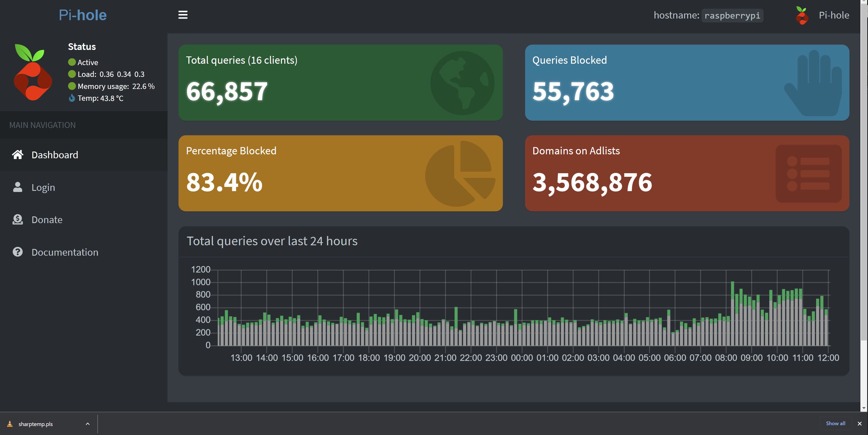Click the Percentage Blocked card
868x435 pixels.
point(340,173)
